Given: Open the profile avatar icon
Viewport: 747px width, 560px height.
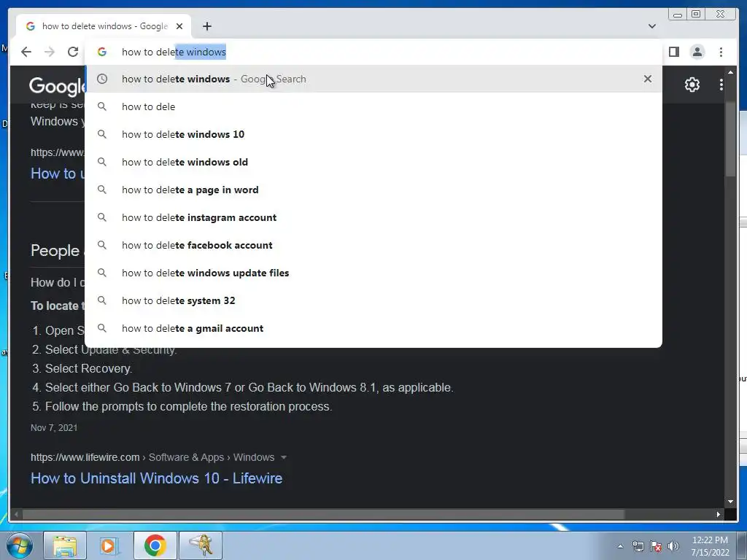Looking at the screenshot, I should (697, 52).
